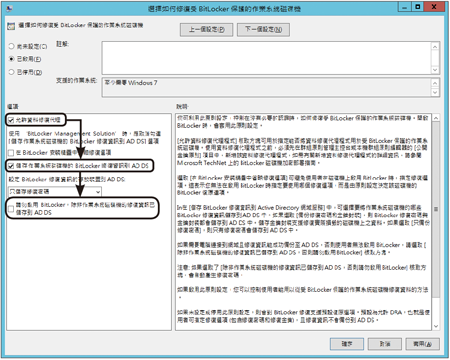Click the help panel scrollbar thumb
This screenshot has width=450, height=360.
point(435,210)
